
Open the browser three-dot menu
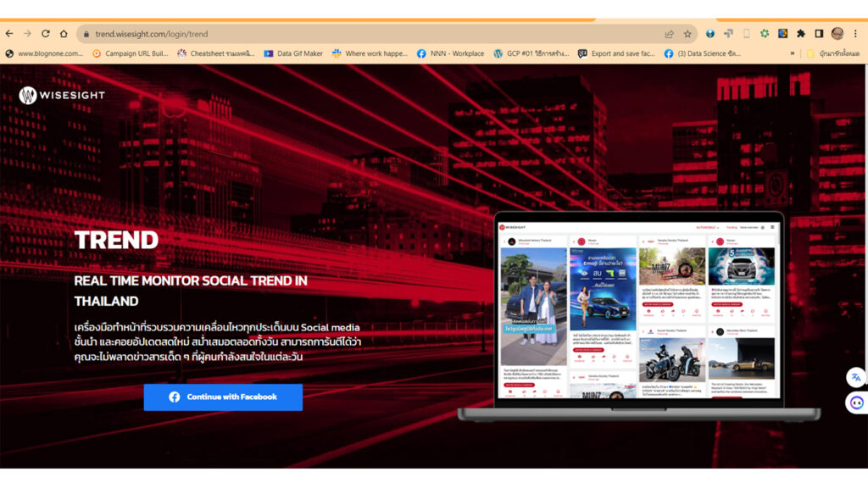click(x=855, y=34)
